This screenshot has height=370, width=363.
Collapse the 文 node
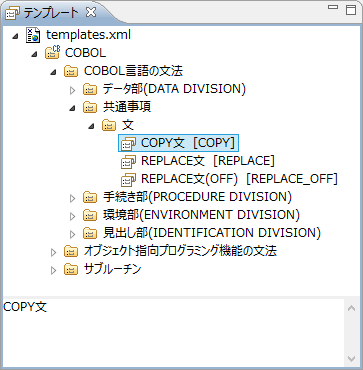coord(91,126)
